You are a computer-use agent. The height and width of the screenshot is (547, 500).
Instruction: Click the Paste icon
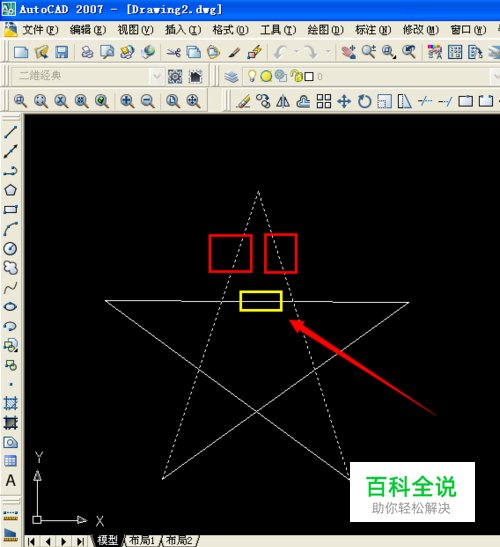213,52
